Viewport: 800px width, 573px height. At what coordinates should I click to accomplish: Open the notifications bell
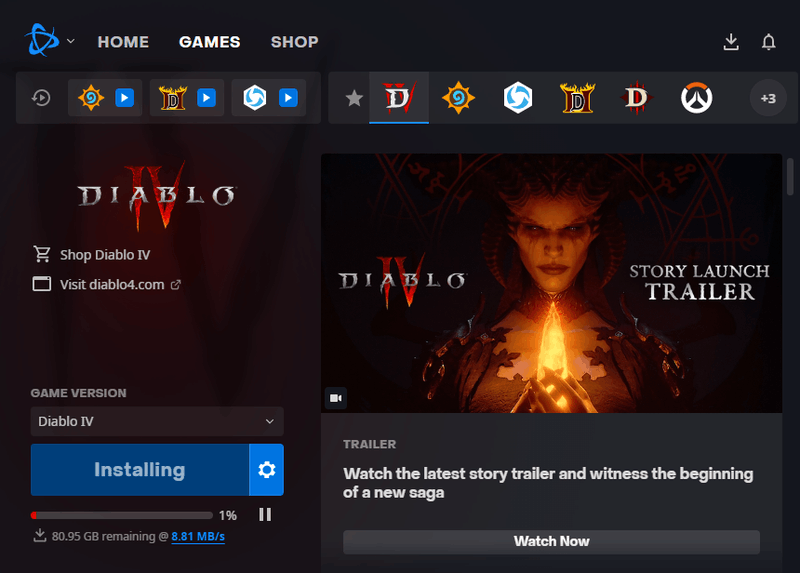click(768, 42)
